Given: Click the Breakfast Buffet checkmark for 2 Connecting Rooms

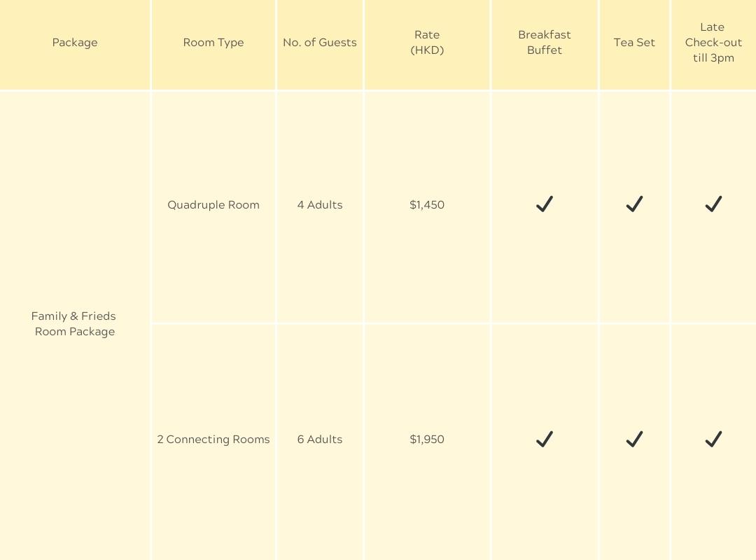Looking at the screenshot, I should click(x=544, y=439).
